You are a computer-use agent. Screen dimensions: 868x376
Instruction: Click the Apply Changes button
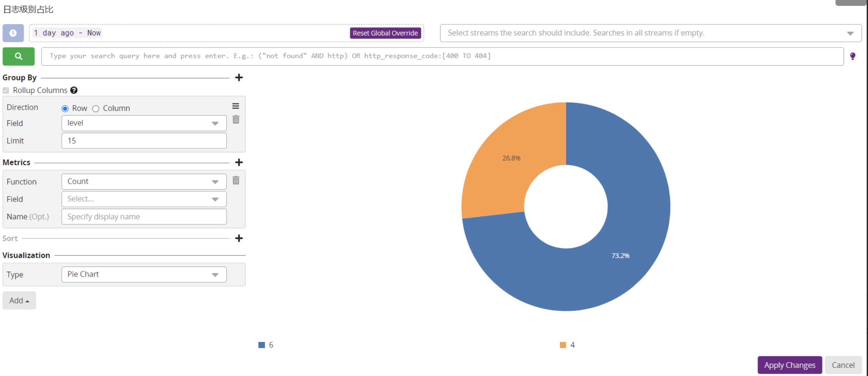coord(789,365)
